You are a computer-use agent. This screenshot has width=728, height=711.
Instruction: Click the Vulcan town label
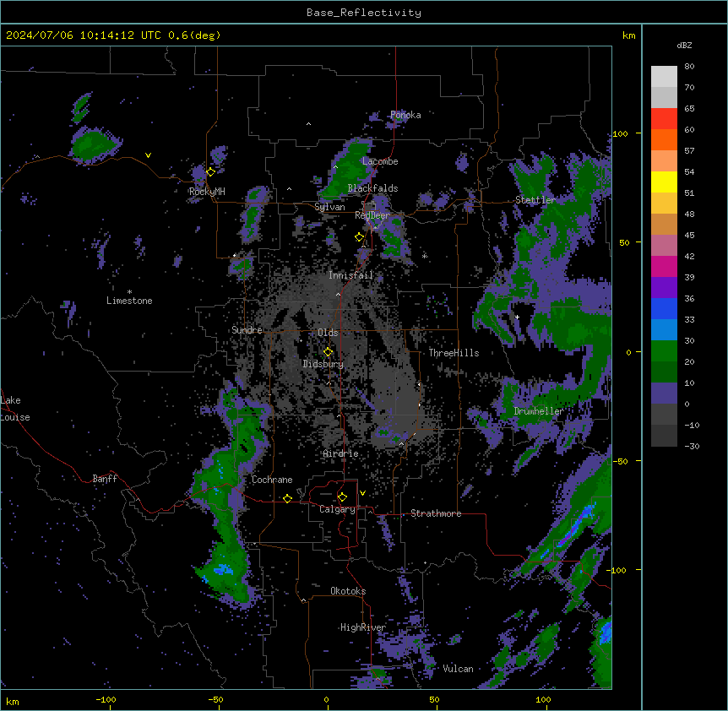tap(458, 669)
